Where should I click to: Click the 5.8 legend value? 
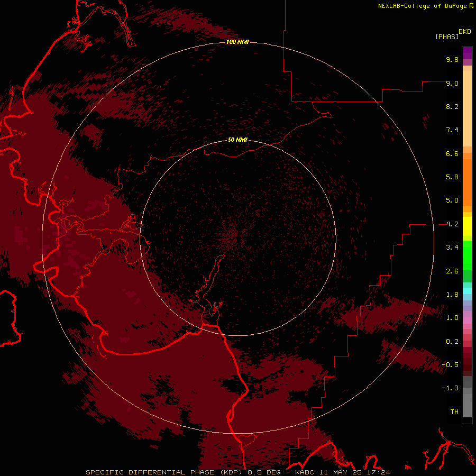[x=452, y=177]
